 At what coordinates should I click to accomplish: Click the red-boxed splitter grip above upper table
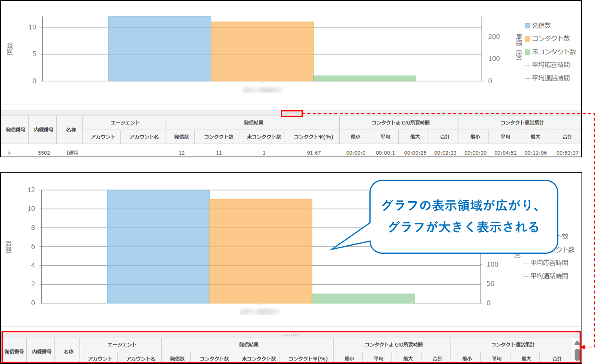point(292,113)
